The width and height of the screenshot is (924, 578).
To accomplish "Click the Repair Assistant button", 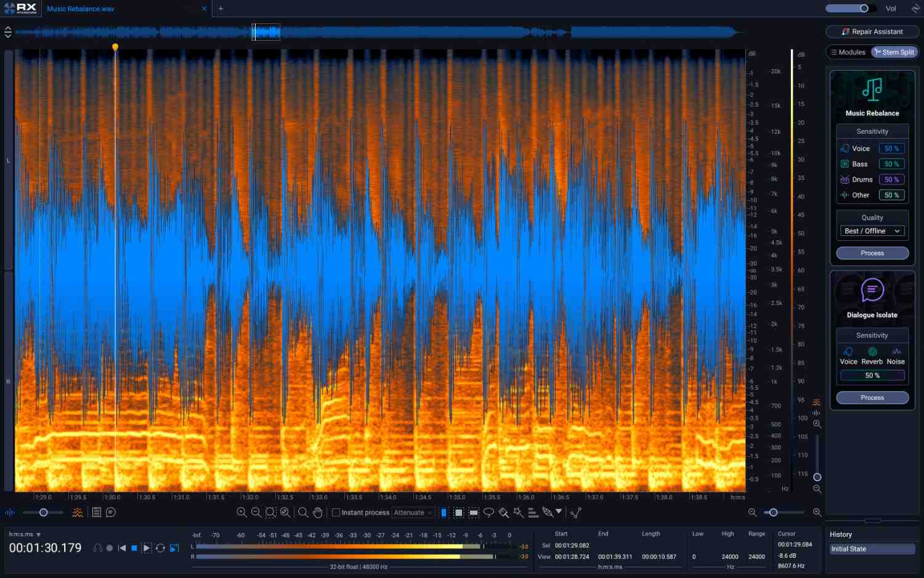I will (872, 31).
